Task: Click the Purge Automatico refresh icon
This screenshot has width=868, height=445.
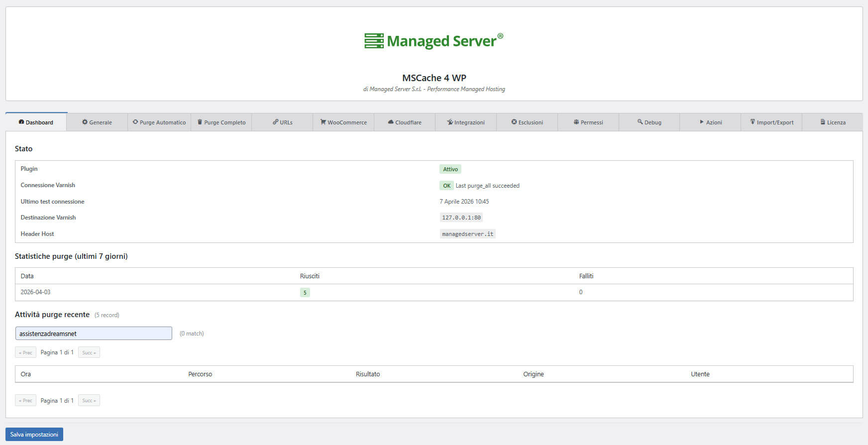Action: (135, 122)
